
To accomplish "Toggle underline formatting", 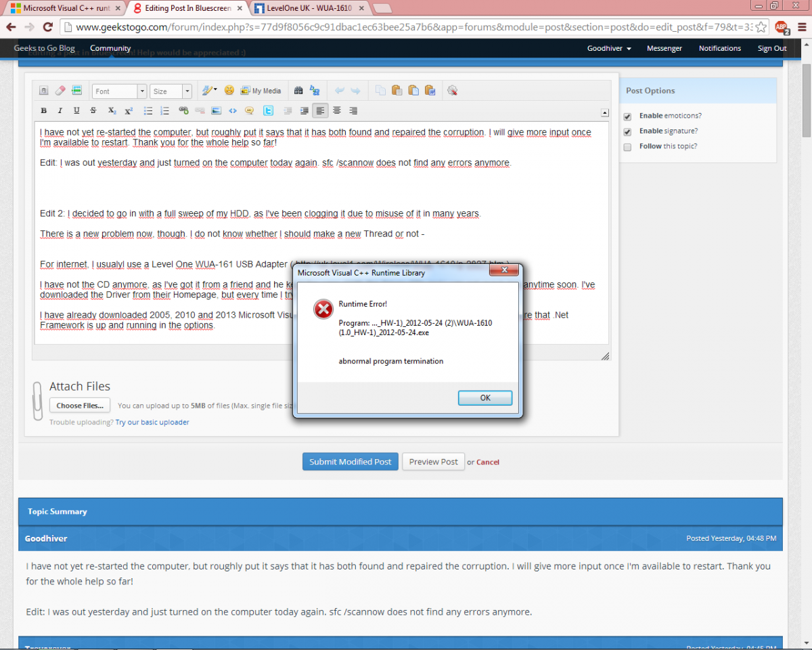I will tap(76, 110).
